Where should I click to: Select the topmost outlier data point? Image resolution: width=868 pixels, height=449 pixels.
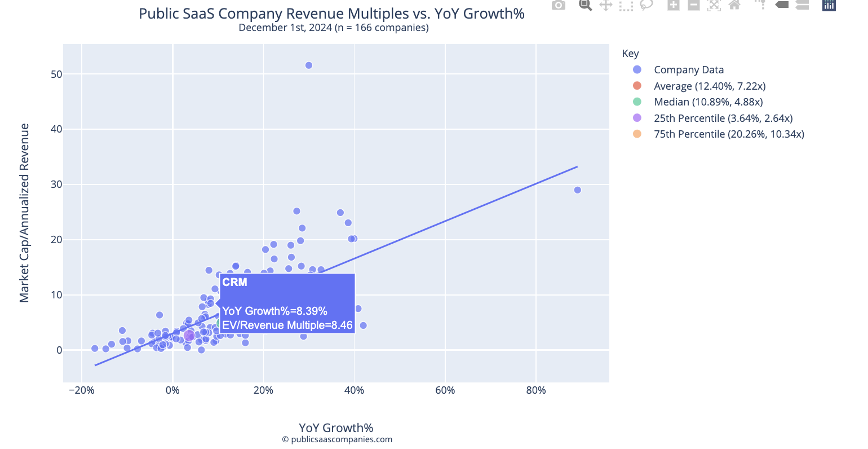308,65
